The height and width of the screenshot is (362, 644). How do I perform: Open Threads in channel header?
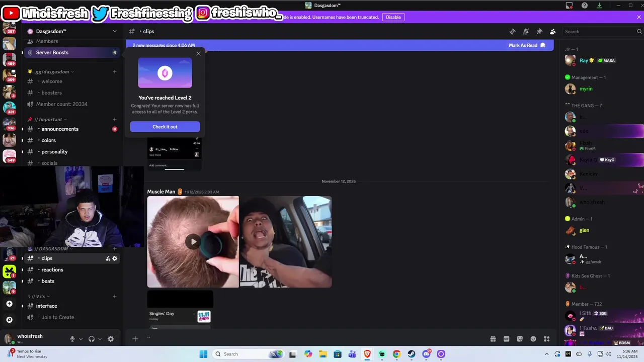coord(512,31)
